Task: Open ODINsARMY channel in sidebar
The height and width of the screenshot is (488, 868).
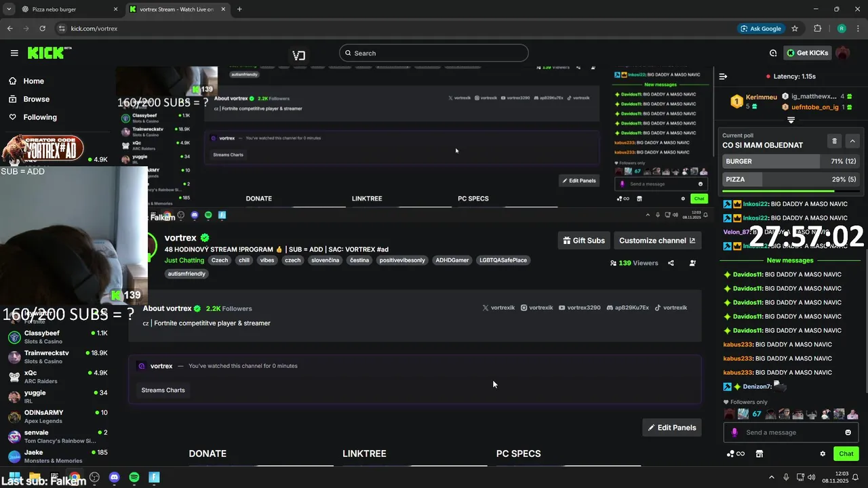Action: click(59, 416)
